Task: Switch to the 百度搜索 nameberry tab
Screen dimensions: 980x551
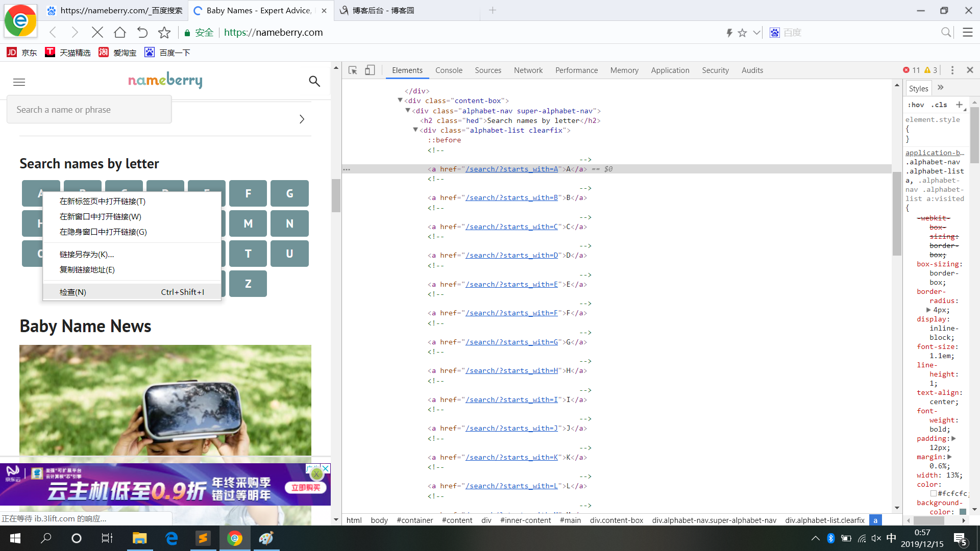Action: pos(115,10)
